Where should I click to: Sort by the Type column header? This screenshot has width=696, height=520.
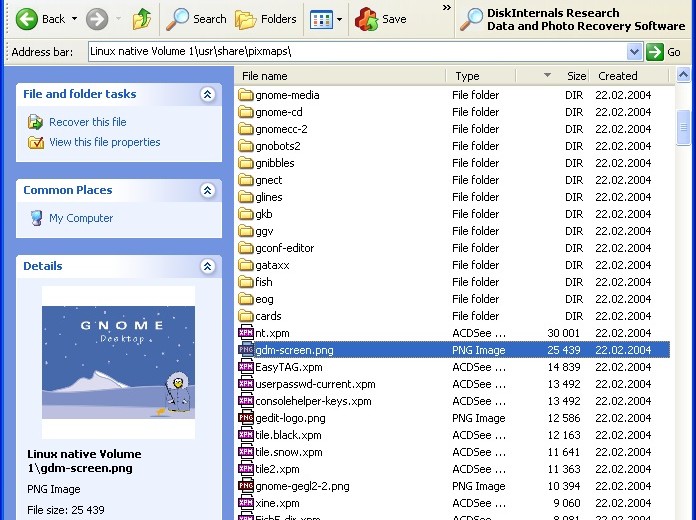click(x=467, y=75)
